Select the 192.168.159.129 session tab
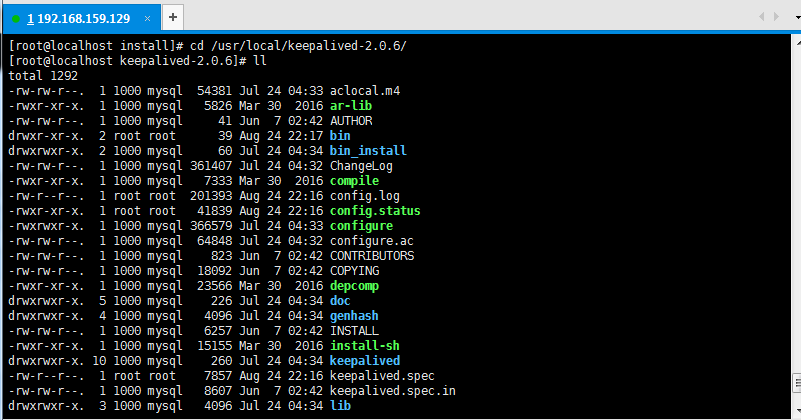801x420 pixels. click(x=82, y=18)
